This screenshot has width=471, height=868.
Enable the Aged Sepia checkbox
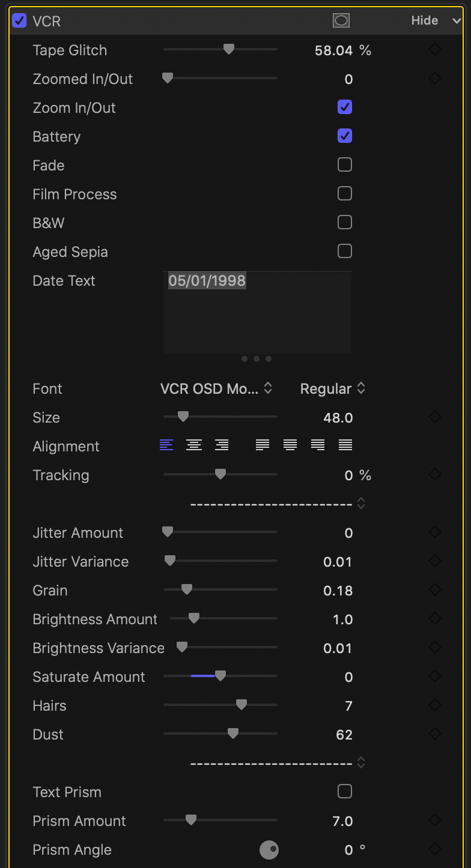coord(344,252)
